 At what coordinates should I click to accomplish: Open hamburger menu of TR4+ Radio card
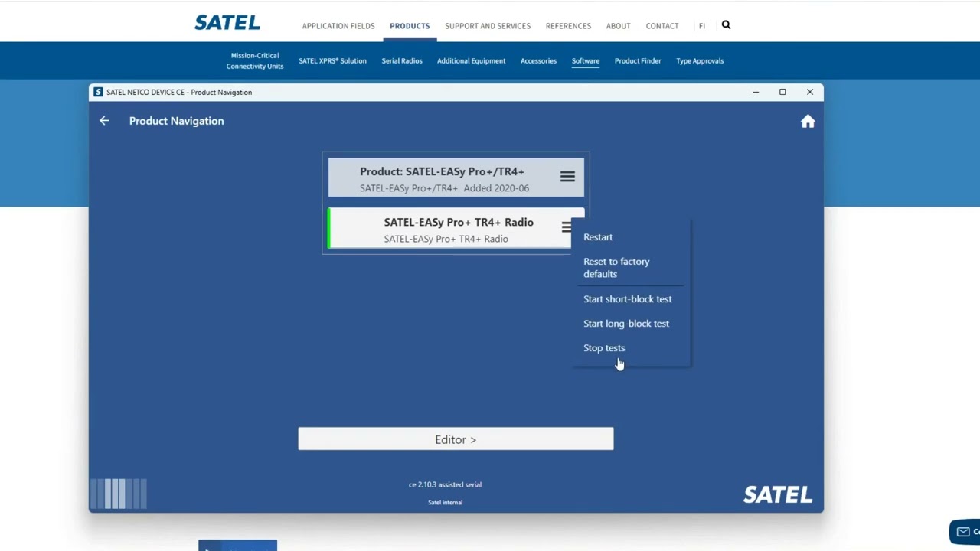point(567,227)
